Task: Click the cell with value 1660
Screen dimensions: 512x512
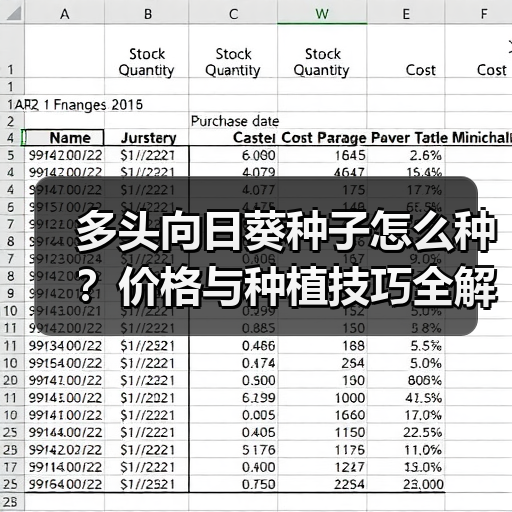Action: (322, 415)
